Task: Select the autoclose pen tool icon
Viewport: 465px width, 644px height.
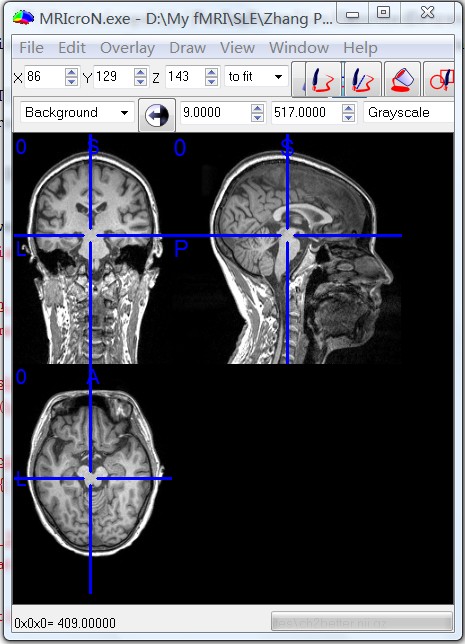Action: [x=363, y=79]
